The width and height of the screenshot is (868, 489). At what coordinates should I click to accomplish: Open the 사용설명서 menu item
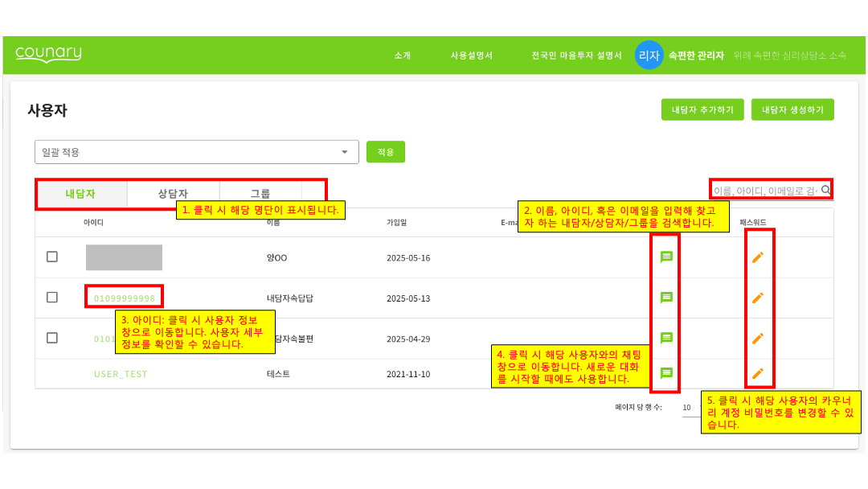coord(471,55)
